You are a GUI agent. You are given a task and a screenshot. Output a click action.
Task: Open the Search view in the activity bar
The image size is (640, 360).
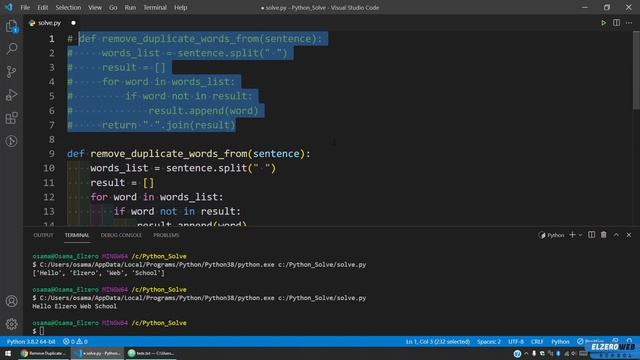11,49
